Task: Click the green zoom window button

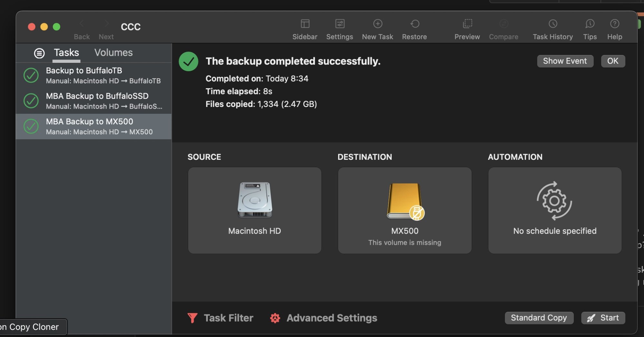Action: click(57, 27)
